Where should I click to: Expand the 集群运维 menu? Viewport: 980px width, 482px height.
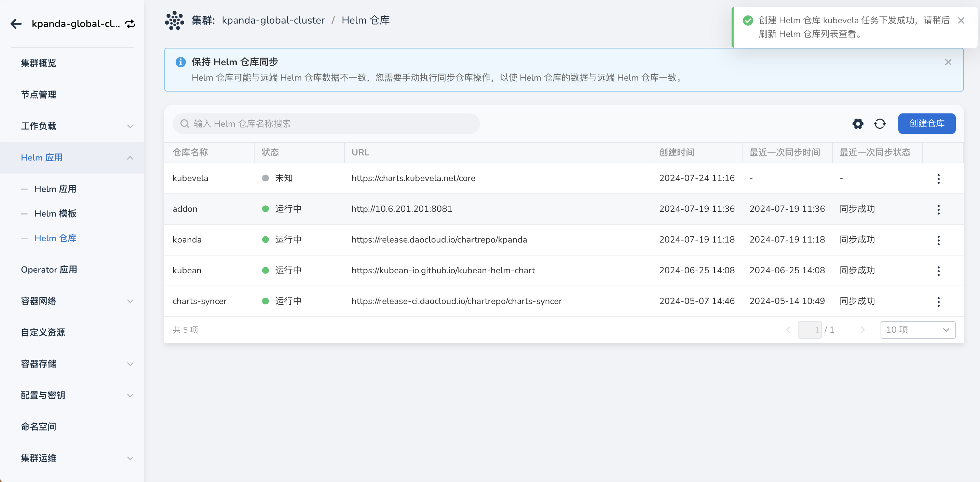pos(72,458)
